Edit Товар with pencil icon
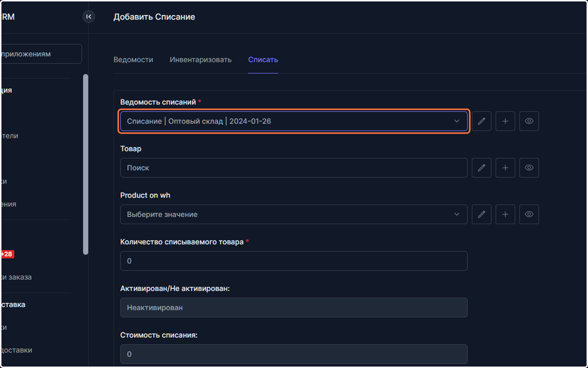Image resolution: width=588 pixels, height=368 pixels. 481,168
